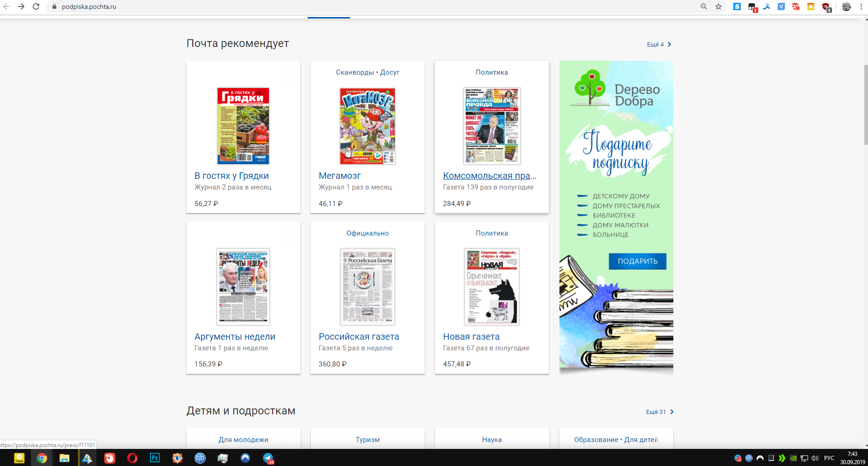868x466 pixels.
Task: Click Комсомольская правда cover image
Action: coord(492,126)
